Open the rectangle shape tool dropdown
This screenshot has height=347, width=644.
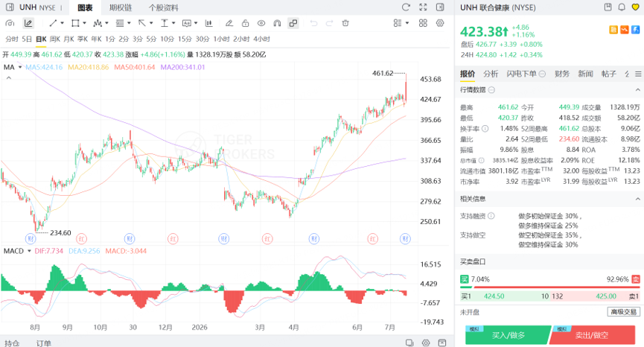click(x=84, y=23)
